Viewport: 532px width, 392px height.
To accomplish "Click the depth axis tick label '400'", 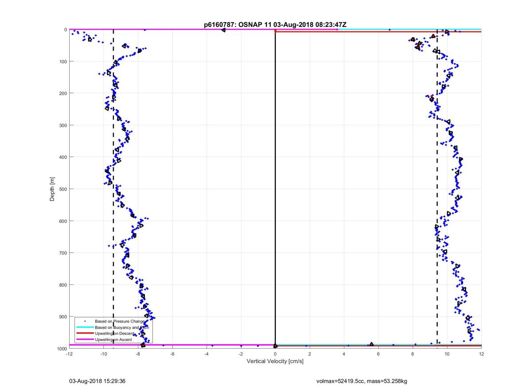I will coord(63,157).
